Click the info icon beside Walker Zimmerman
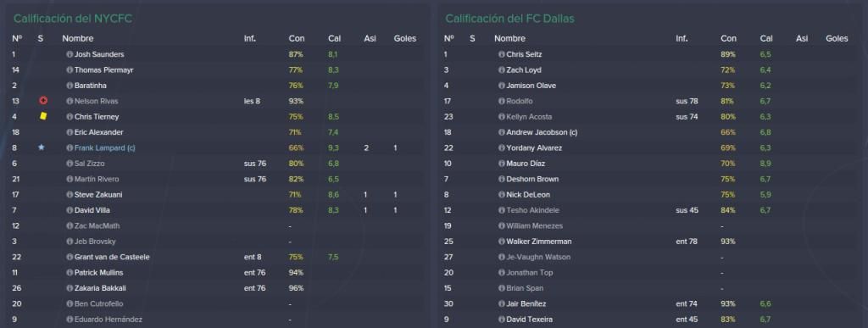This screenshot has height=328, width=868. (502, 242)
